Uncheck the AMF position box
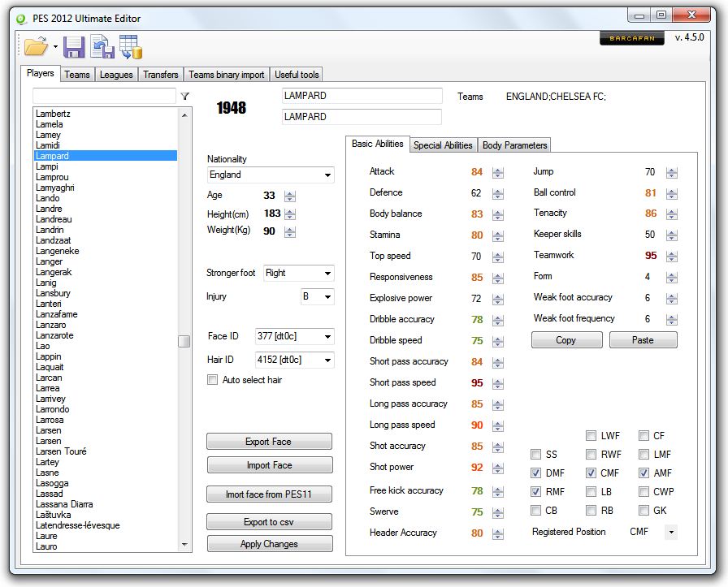728x587 pixels. (x=643, y=473)
